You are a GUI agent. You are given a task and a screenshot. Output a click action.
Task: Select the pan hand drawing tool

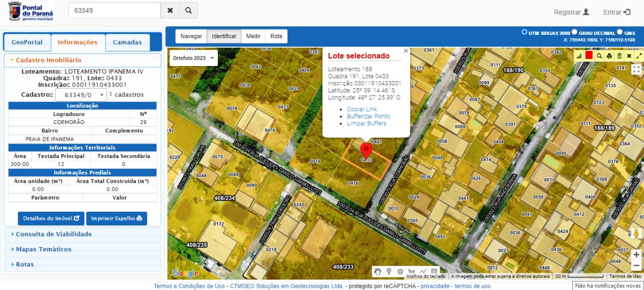tap(378, 272)
